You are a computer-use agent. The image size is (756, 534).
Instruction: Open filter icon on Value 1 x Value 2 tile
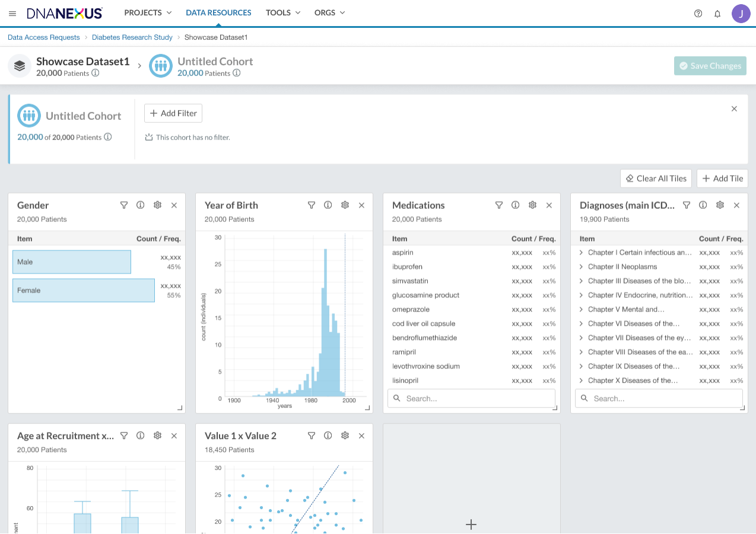point(312,436)
